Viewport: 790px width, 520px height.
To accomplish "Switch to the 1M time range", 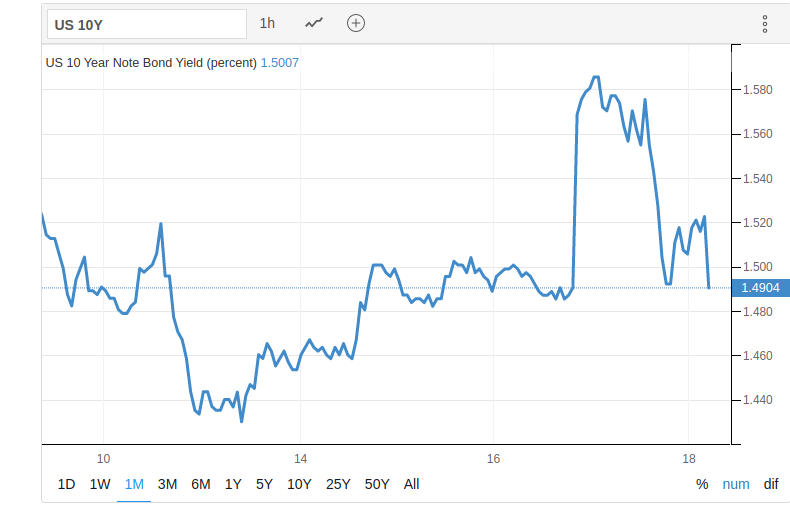I will tap(134, 484).
